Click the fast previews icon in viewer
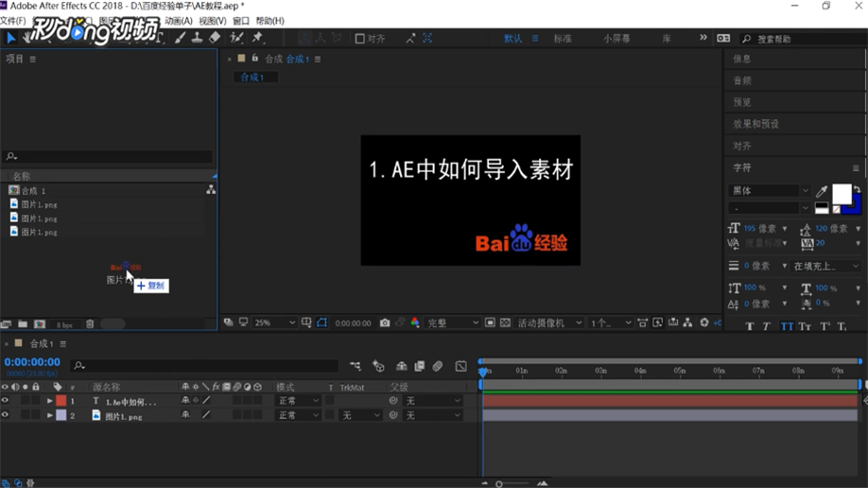Screen dimensions: 868x488 tap(658, 322)
